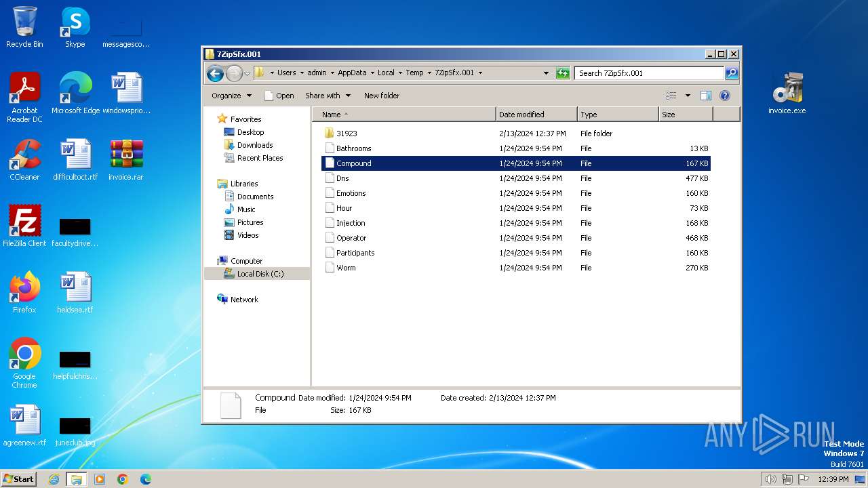Viewport: 868px width, 488px height.
Task: Click the Change your view icon
Action: tap(671, 96)
